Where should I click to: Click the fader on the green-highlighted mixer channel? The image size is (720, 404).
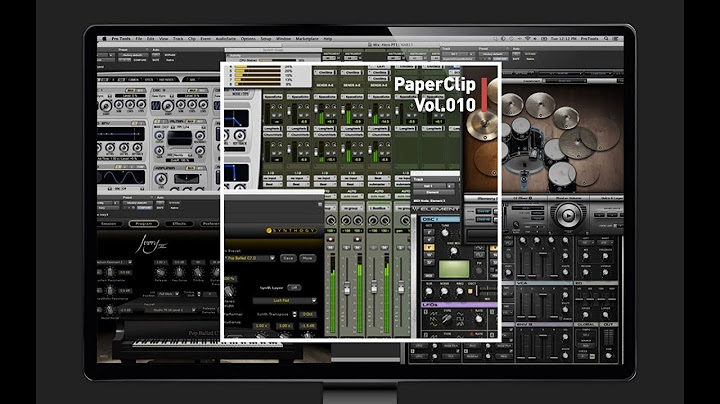pos(374,287)
